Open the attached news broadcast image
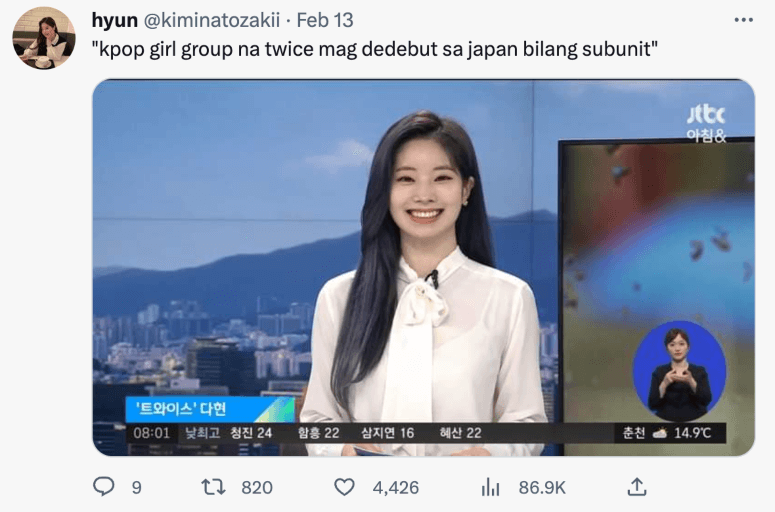 tap(424, 267)
